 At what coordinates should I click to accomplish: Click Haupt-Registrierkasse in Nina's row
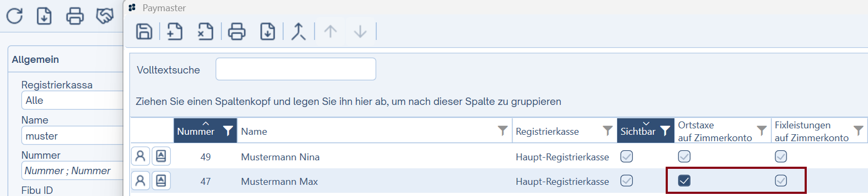pyautogui.click(x=562, y=157)
